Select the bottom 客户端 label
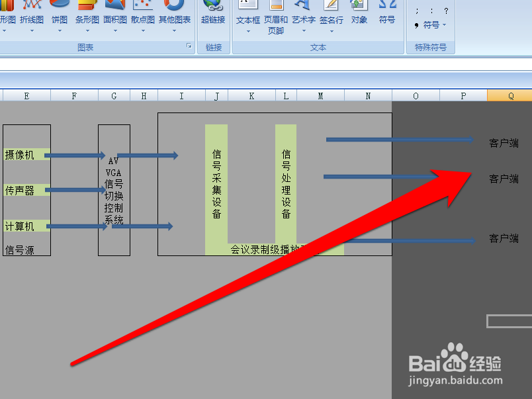This screenshot has height=399, width=532. coord(504,238)
